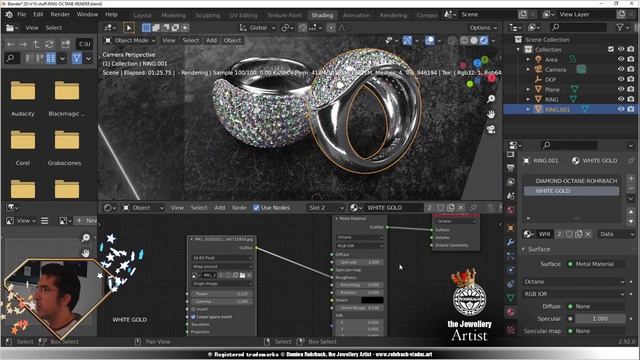The image size is (640, 360).
Task: Open the Render menu
Action: coord(60,14)
